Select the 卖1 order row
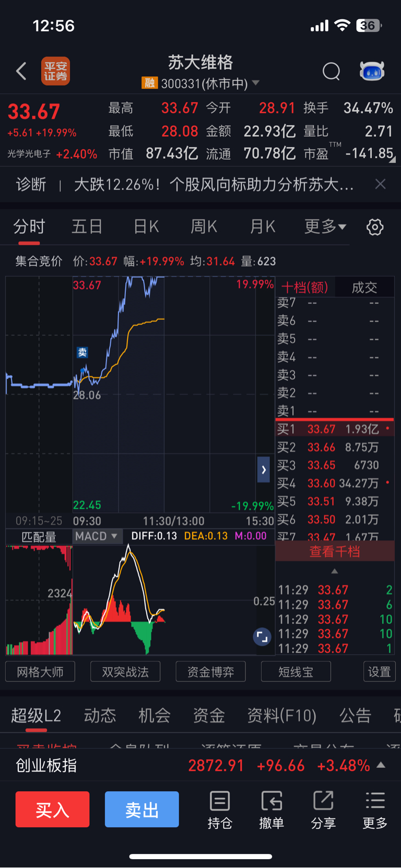The height and width of the screenshot is (868, 401). [x=335, y=411]
